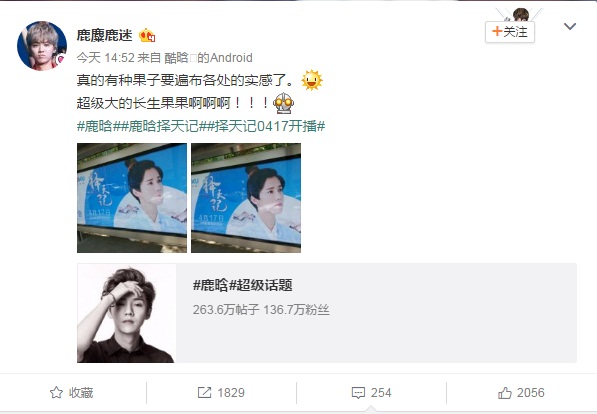Click the Ultraman emoji in post
The image size is (597, 414).
[x=284, y=103]
